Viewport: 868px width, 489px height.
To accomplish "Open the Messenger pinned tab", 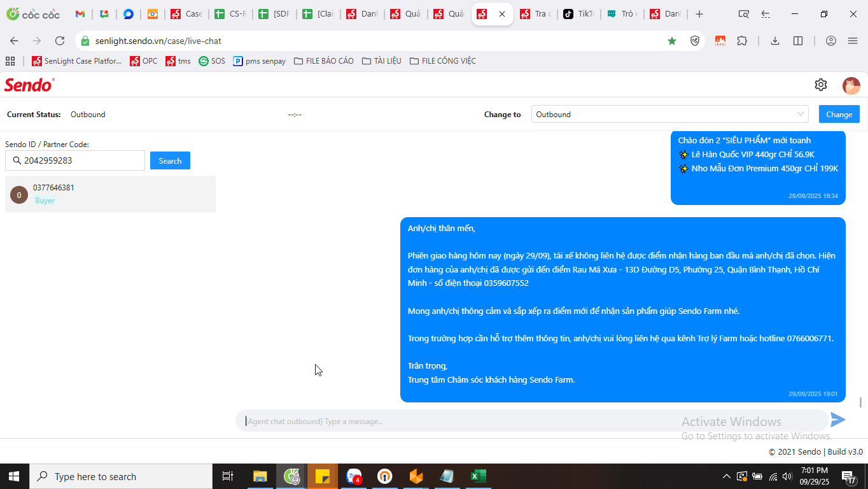I will pos(129,14).
